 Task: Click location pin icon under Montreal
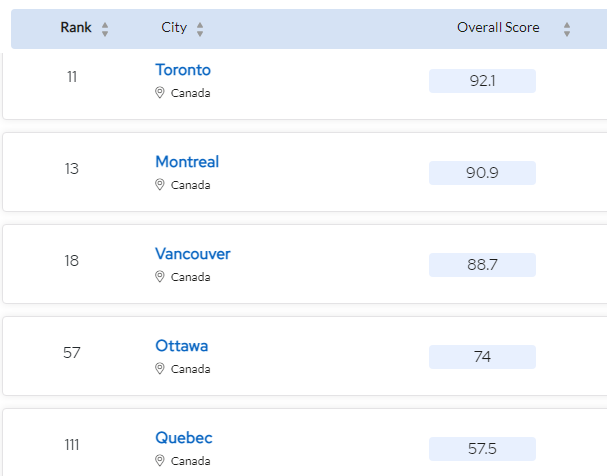click(x=159, y=185)
